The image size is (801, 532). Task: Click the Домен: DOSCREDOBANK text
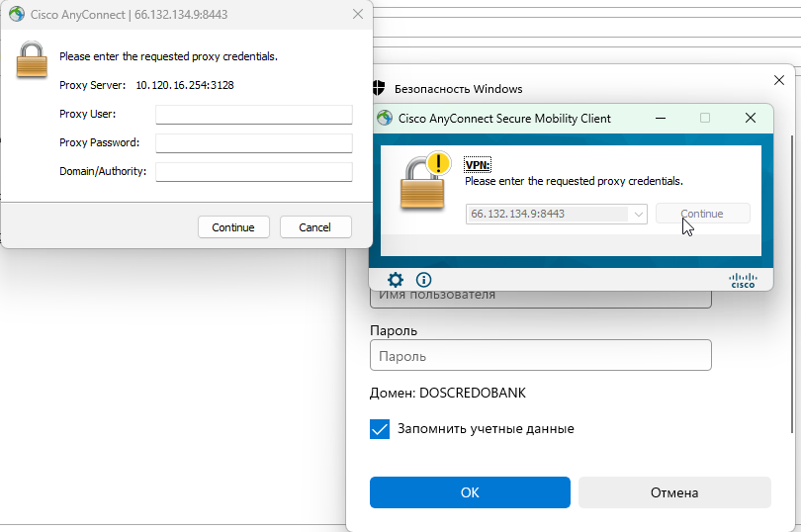click(x=448, y=393)
